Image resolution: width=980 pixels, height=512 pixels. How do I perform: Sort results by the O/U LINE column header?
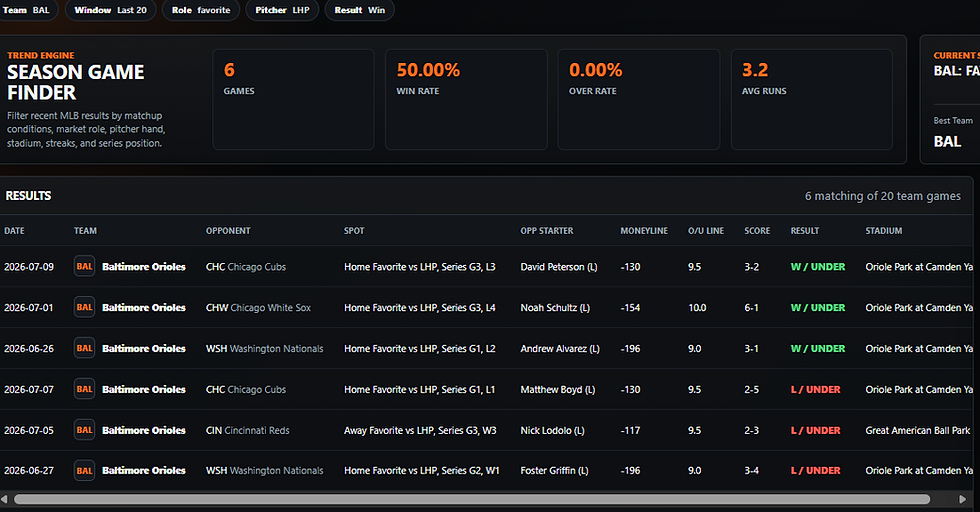point(706,231)
